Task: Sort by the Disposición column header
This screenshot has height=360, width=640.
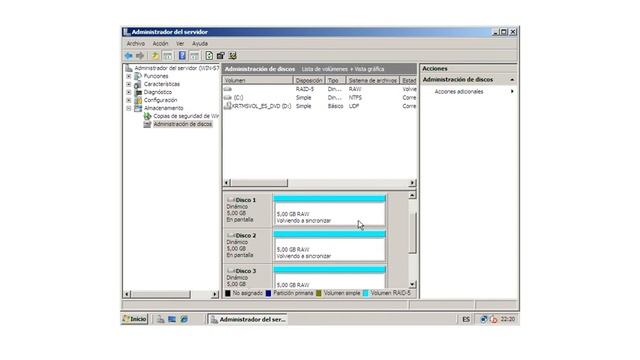Action: tap(309, 80)
